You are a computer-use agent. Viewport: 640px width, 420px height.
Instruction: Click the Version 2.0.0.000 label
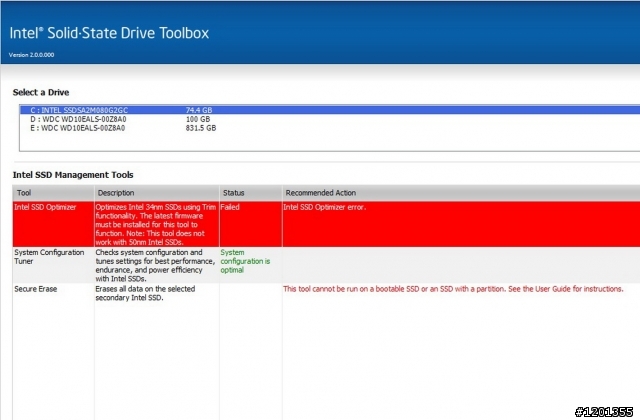[x=31, y=55]
